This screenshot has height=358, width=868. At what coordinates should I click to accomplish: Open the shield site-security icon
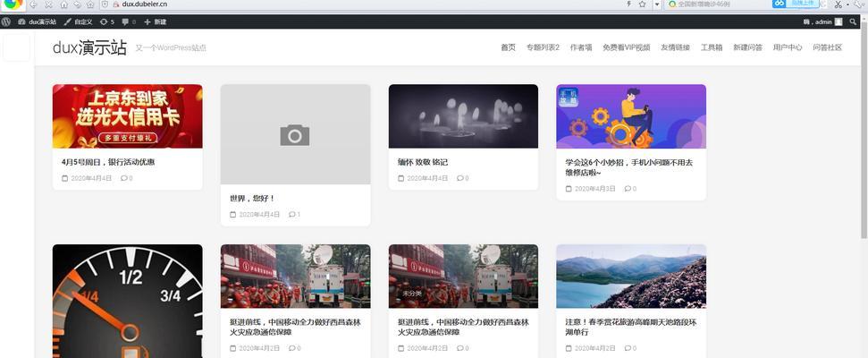pos(105,4)
